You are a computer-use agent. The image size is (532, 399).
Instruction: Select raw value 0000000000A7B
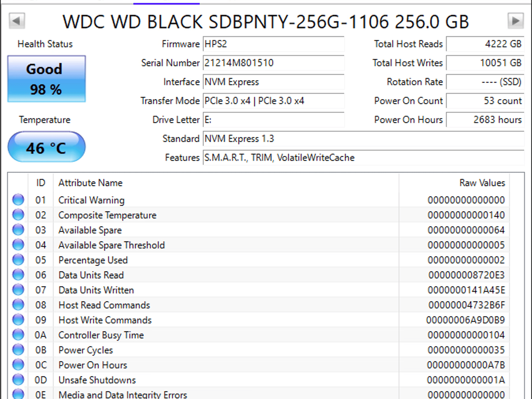click(x=466, y=365)
